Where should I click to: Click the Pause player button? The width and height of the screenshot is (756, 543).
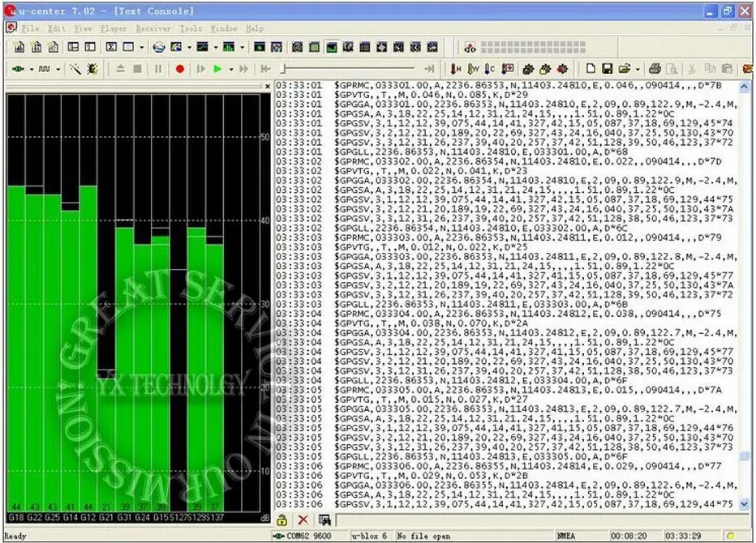click(x=158, y=69)
